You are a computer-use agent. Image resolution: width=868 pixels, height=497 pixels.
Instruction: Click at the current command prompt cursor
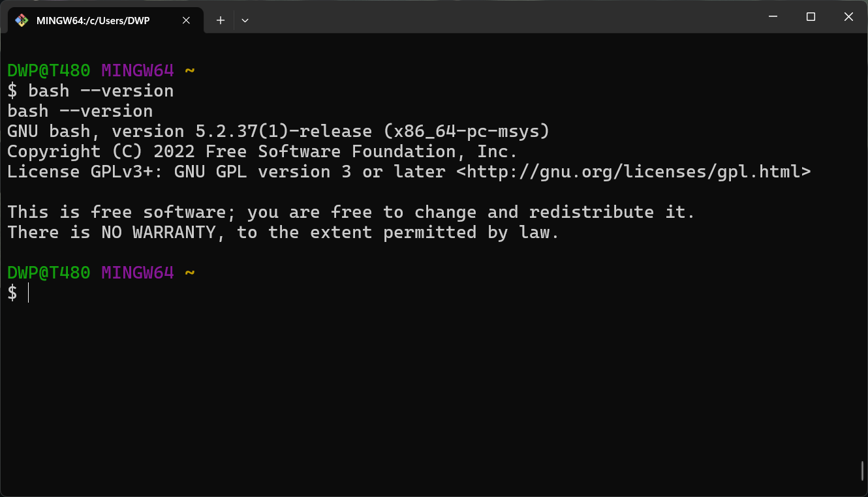point(29,294)
